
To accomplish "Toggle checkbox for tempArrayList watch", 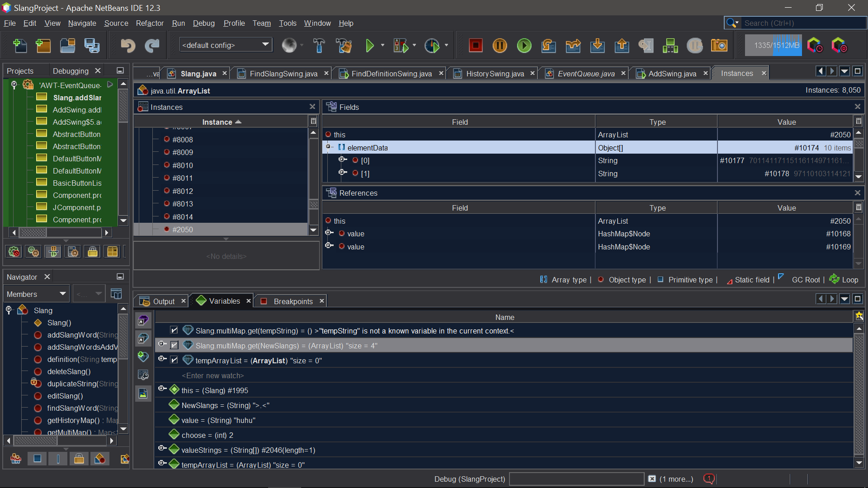I will [x=174, y=360].
